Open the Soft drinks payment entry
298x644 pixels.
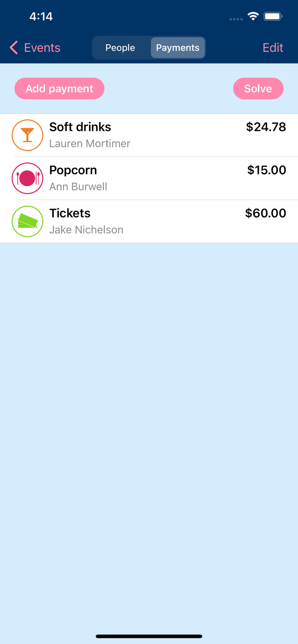(149, 135)
